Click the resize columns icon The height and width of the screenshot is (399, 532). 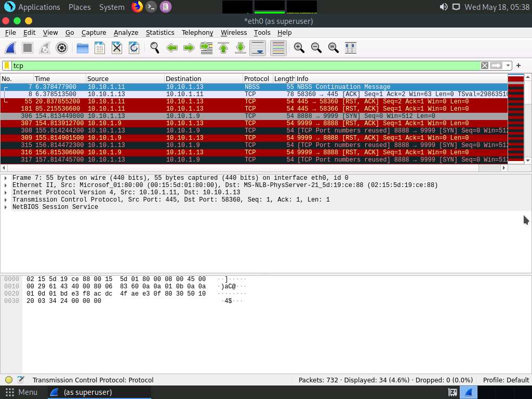pyautogui.click(x=351, y=48)
